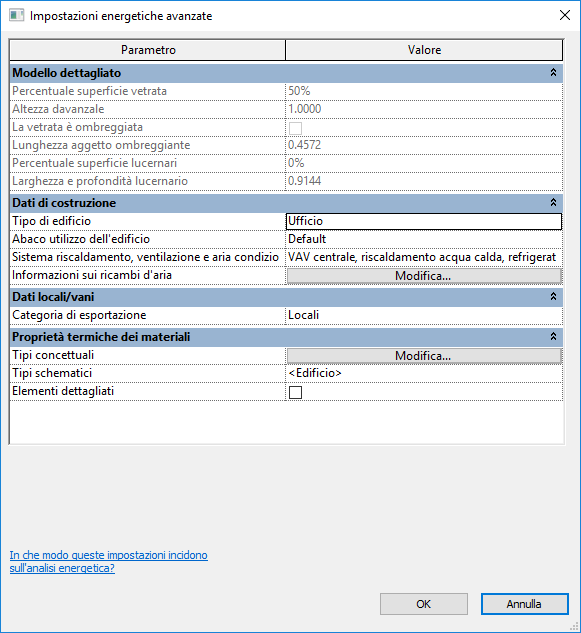Click the dialog's app icon in title bar

pyautogui.click(x=17, y=16)
